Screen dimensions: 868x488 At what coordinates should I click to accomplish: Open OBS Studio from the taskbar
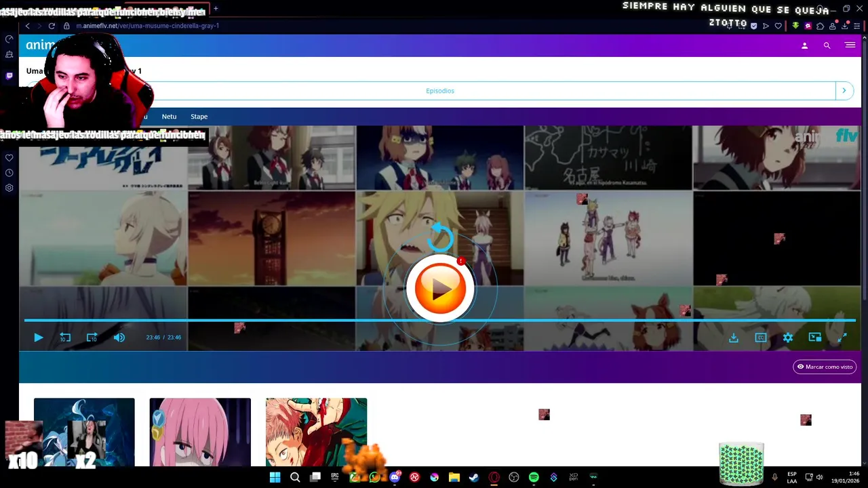coord(514,477)
